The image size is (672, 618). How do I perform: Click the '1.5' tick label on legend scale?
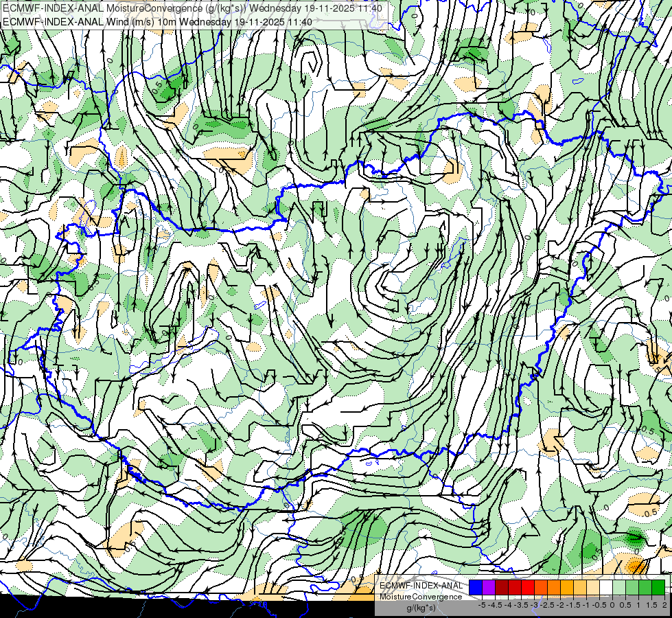point(651,605)
